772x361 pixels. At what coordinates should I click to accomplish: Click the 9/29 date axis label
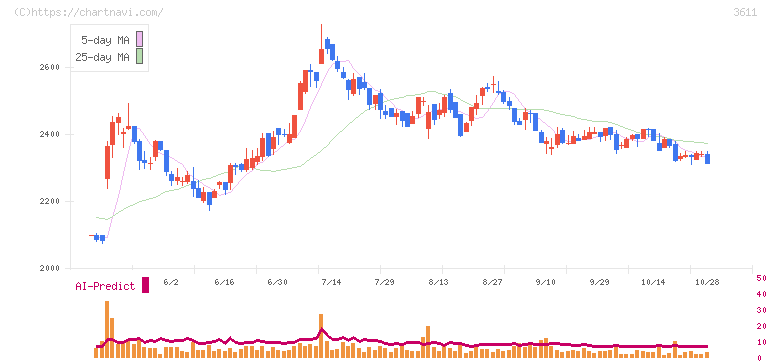point(599,282)
